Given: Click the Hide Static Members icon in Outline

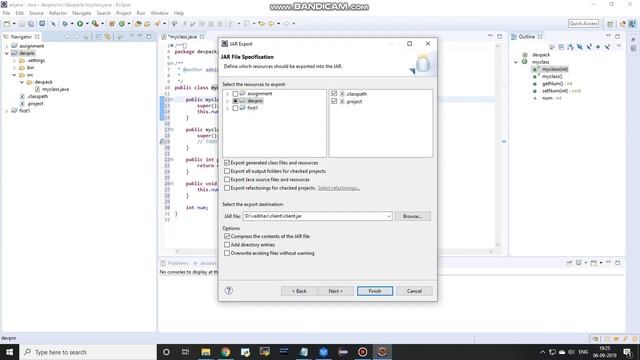Looking at the screenshot, I should click(589, 47).
